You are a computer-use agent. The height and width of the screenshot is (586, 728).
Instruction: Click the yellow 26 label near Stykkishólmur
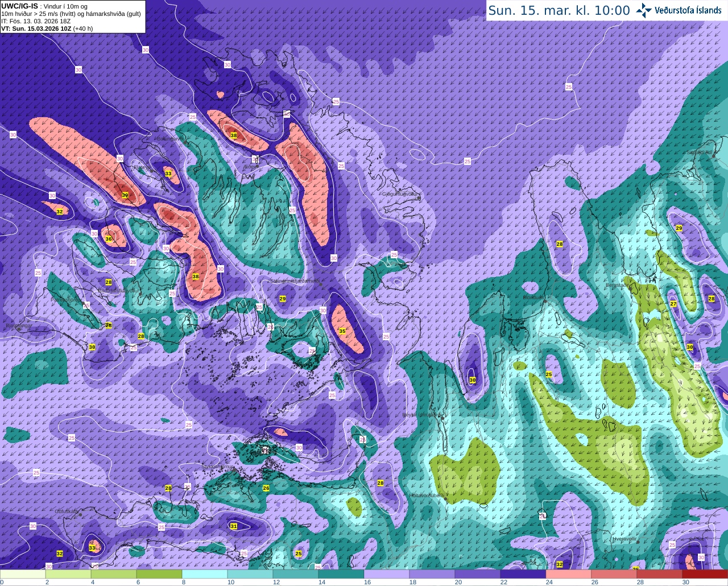(x=266, y=488)
